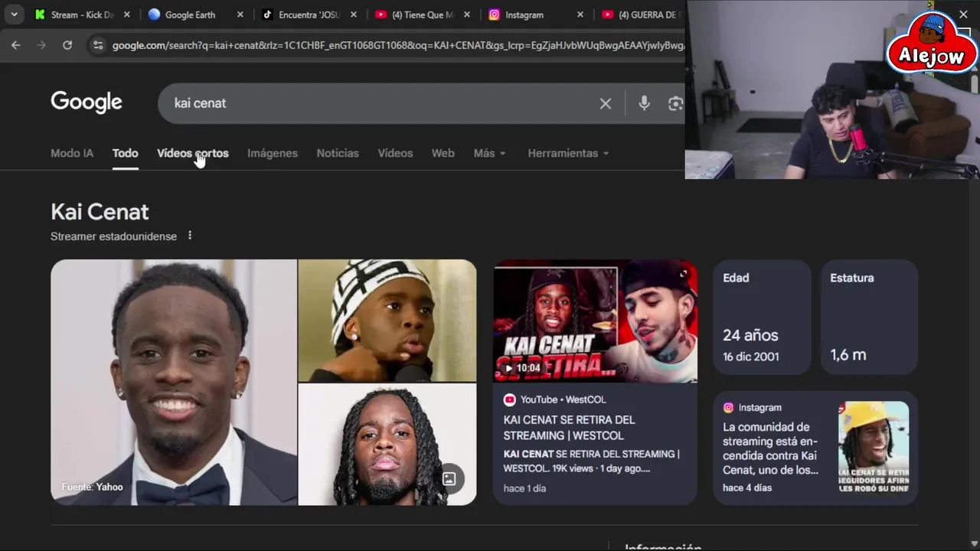Click the hace 4 días Instagram timestamp
The width and height of the screenshot is (980, 551).
tap(747, 487)
